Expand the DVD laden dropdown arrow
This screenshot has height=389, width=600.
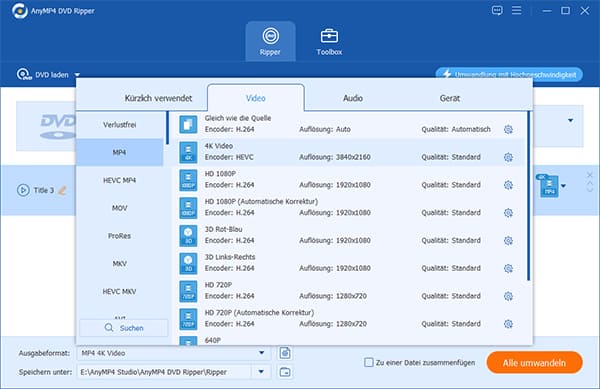(77, 75)
